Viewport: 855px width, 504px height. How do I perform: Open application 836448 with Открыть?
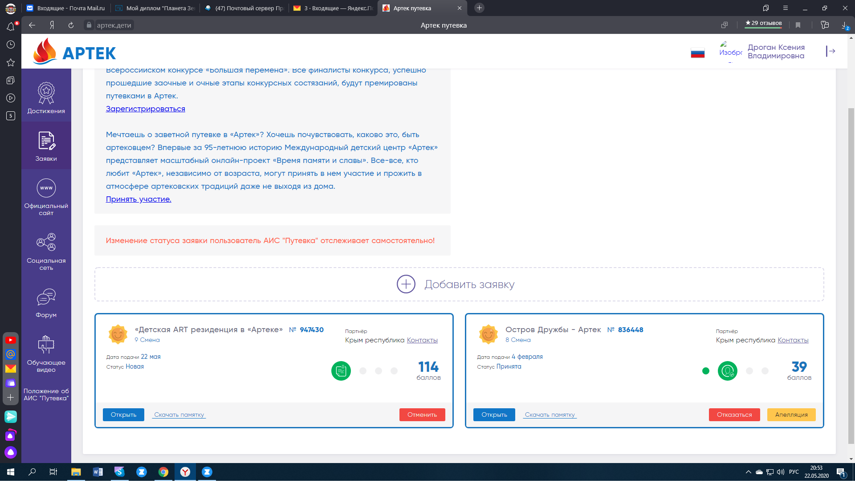click(494, 415)
